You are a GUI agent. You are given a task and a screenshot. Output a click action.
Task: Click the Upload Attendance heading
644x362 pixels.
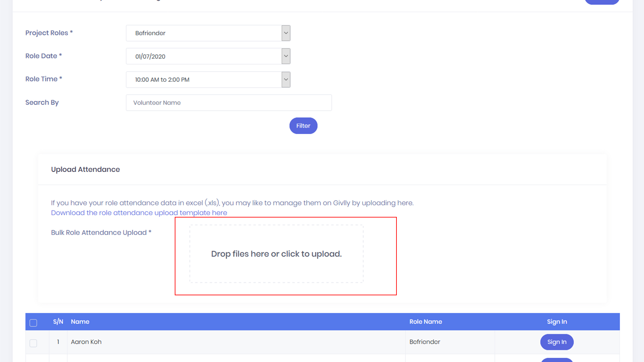tap(85, 170)
